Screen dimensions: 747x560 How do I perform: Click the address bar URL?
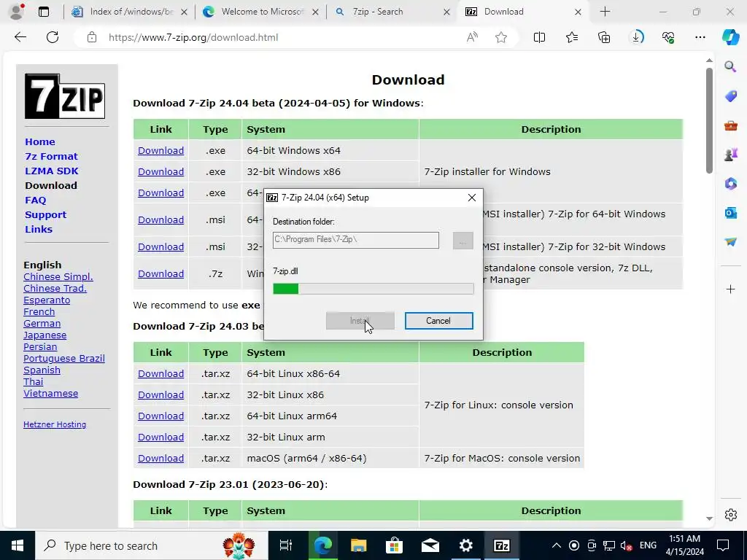(x=193, y=37)
